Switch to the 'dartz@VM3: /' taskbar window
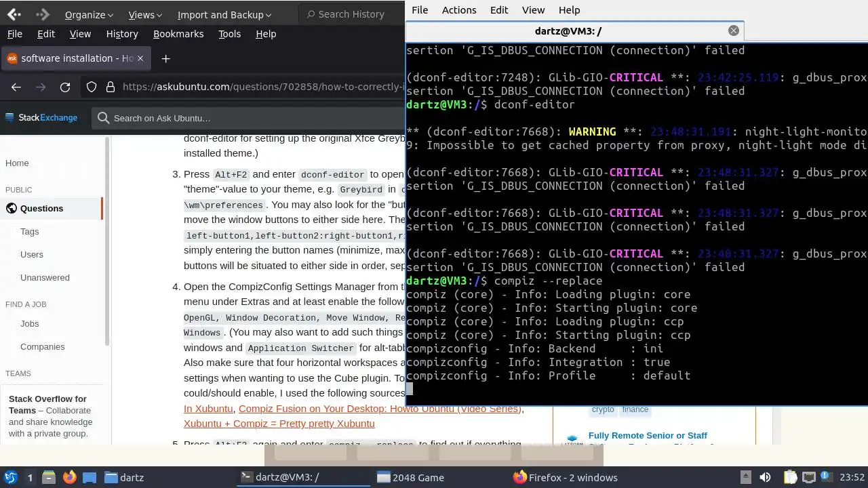Screen dimensions: 868x488 (x=304, y=477)
